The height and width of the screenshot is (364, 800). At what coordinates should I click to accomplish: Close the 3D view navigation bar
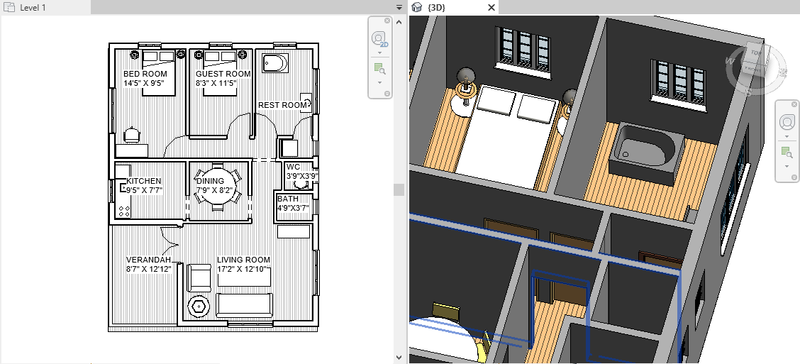point(794,104)
